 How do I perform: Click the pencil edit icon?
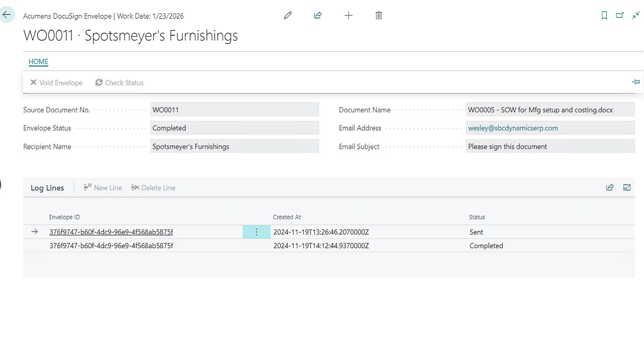coord(288,16)
